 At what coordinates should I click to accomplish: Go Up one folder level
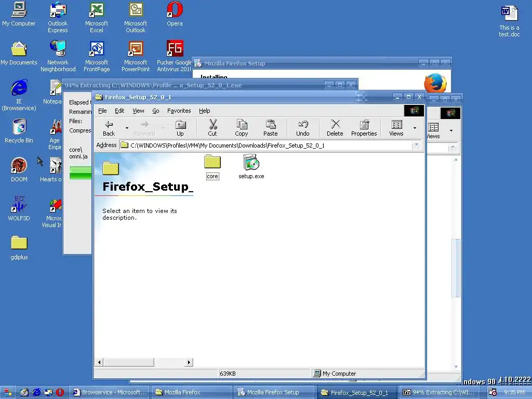[x=180, y=128]
